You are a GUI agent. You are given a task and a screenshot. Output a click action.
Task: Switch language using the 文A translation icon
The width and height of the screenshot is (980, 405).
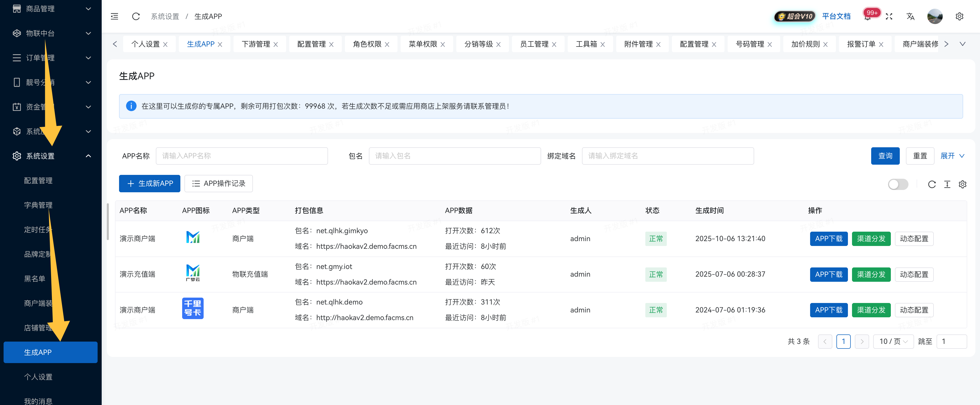point(910,16)
